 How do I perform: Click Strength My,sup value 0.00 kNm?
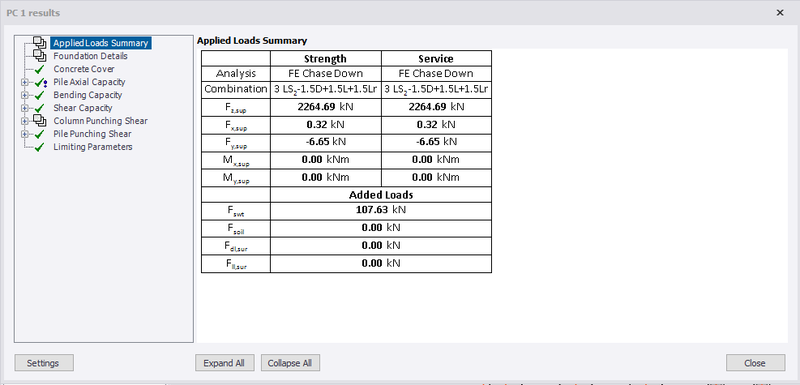326,177
